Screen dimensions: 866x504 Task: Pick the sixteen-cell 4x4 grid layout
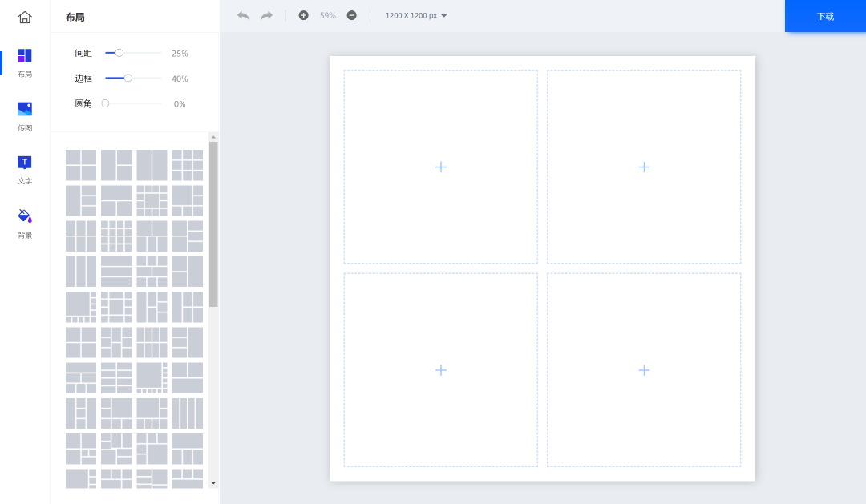116,236
